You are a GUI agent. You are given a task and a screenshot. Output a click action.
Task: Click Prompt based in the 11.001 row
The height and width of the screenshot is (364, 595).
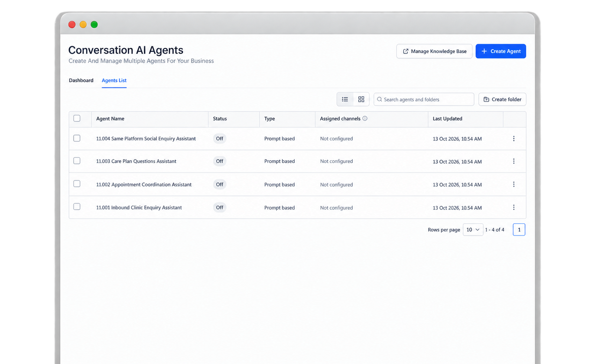pyautogui.click(x=280, y=208)
